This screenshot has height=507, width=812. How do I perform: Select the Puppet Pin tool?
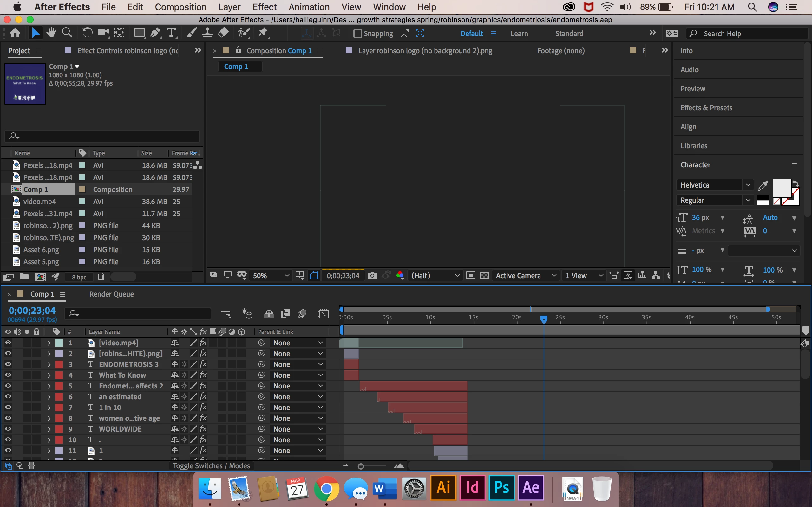click(263, 33)
